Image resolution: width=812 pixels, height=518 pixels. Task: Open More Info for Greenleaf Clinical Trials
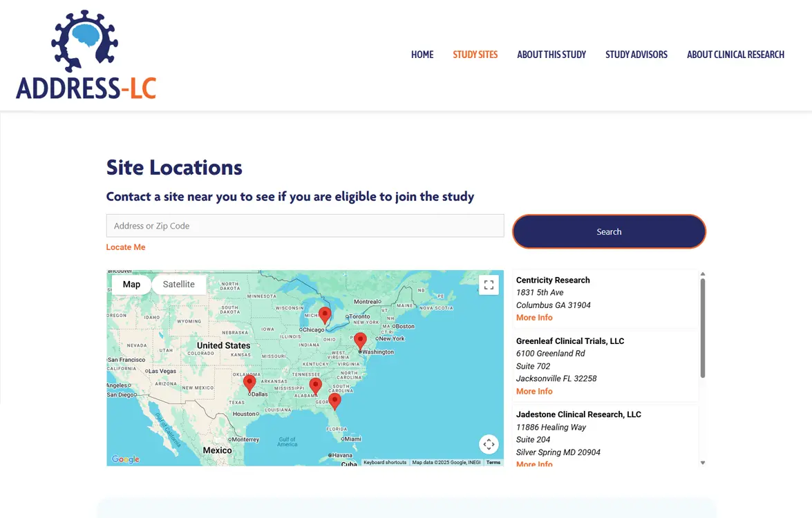(x=534, y=391)
